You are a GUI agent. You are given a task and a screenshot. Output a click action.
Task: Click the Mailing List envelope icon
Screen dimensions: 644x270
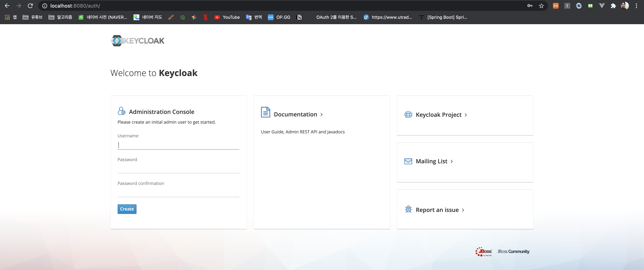click(x=408, y=161)
